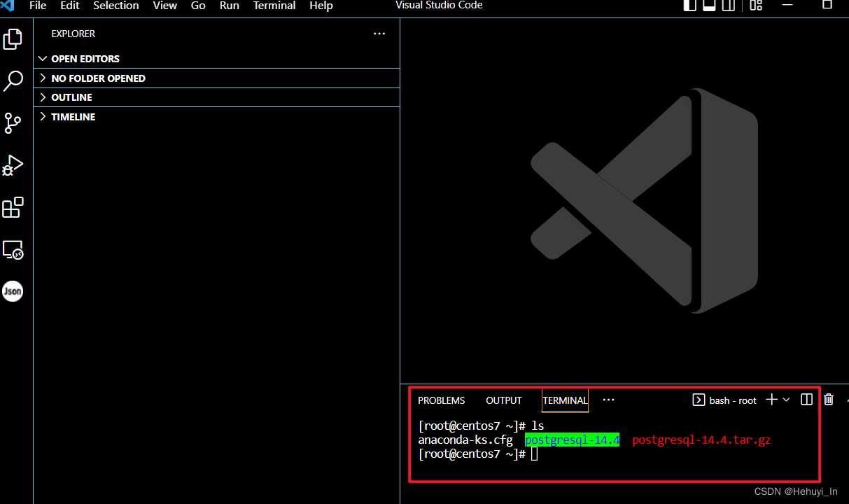Viewport: 849px width, 504px height.
Task: Open more actions via Explorer ellipsis
Action: (x=379, y=33)
